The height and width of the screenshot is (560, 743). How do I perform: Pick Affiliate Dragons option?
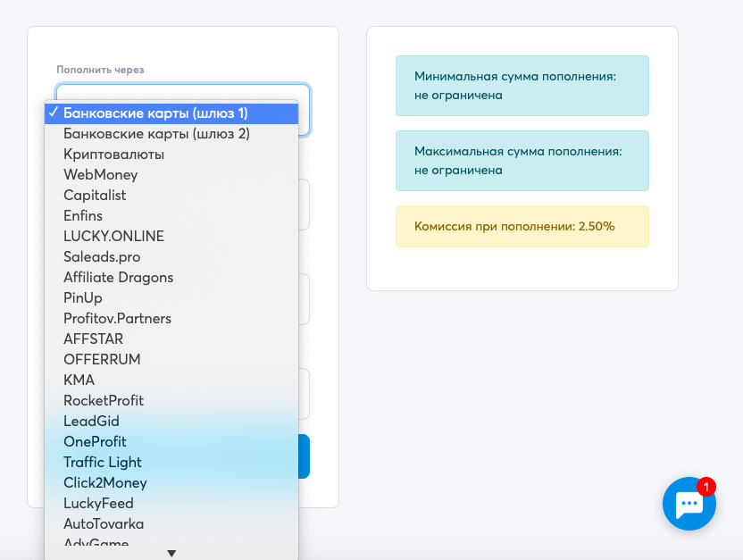click(x=171, y=278)
